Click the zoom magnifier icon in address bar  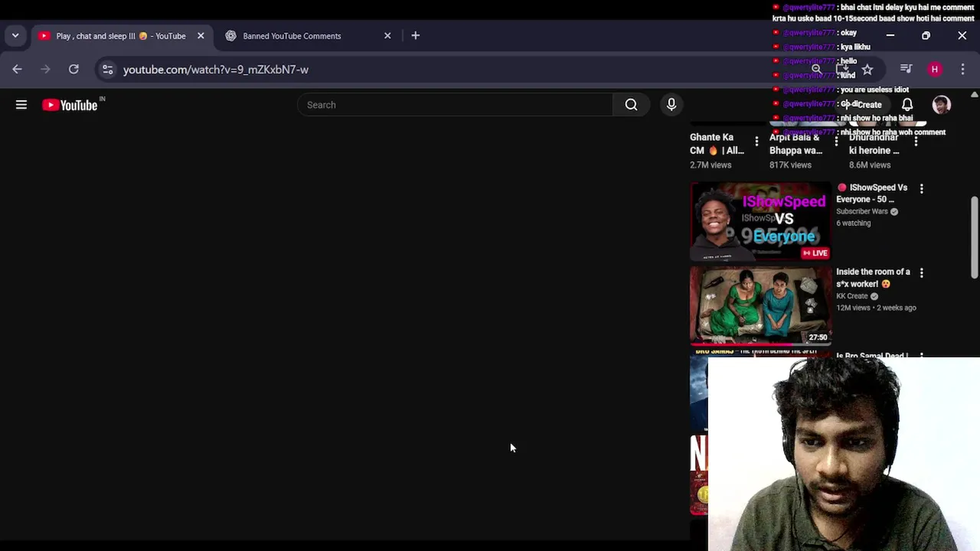[816, 70]
